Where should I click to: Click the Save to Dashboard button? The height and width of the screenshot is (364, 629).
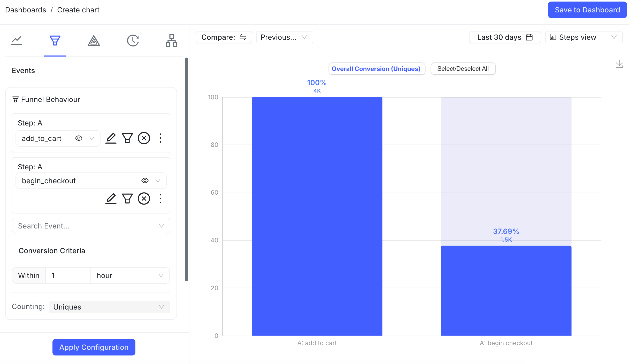pos(587,10)
